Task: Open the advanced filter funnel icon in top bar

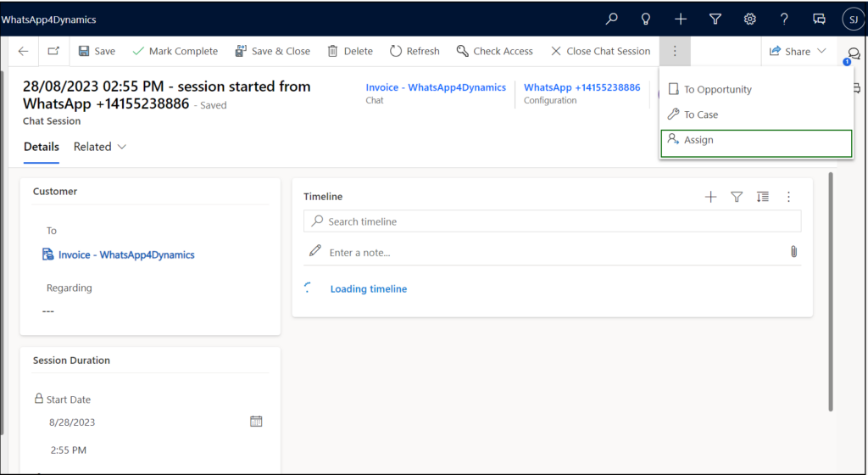Action: click(x=715, y=19)
